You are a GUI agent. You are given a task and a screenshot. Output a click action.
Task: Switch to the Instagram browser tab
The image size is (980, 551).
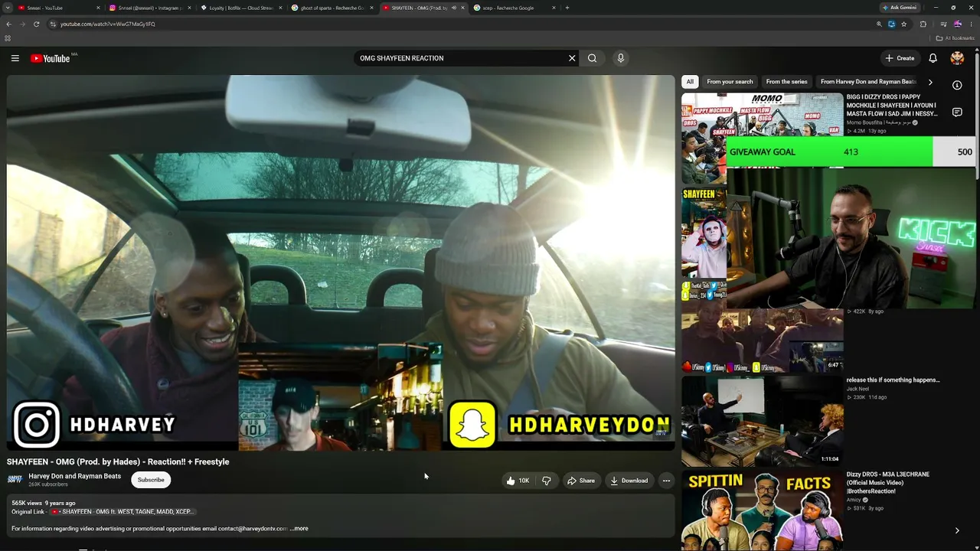tap(150, 8)
